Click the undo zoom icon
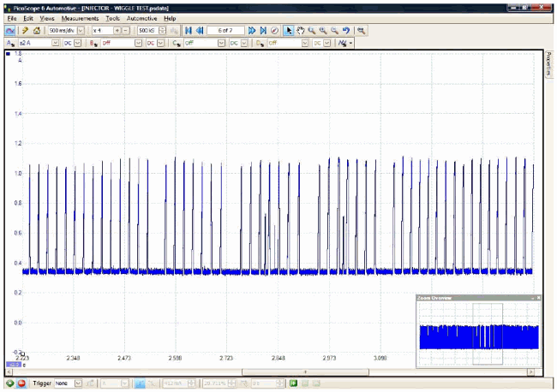 click(346, 30)
